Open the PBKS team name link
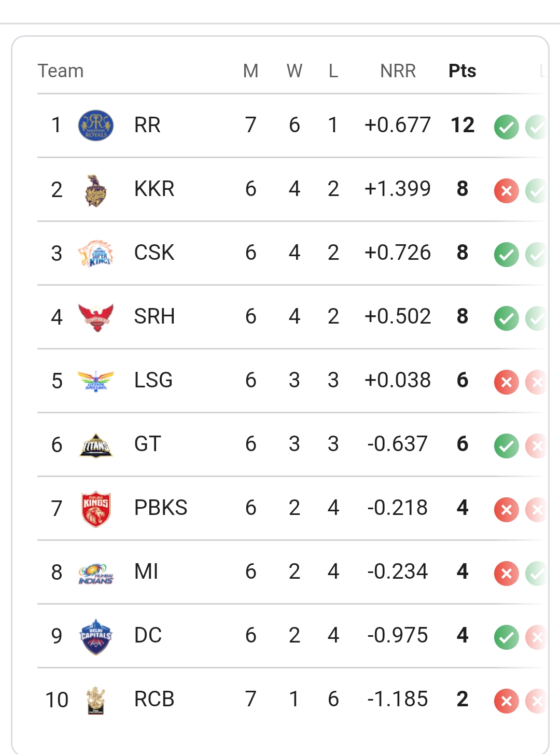The image size is (560, 754). (x=161, y=508)
